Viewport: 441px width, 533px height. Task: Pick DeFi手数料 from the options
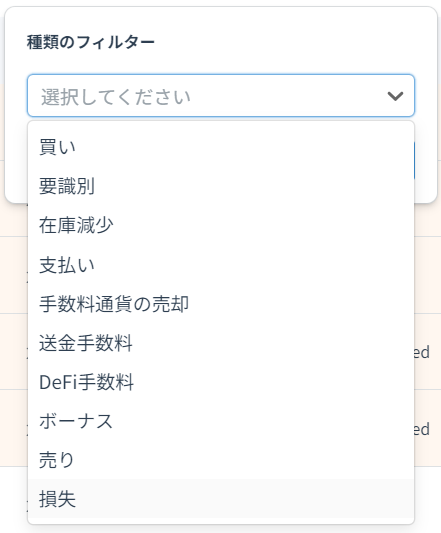[x=221, y=382]
